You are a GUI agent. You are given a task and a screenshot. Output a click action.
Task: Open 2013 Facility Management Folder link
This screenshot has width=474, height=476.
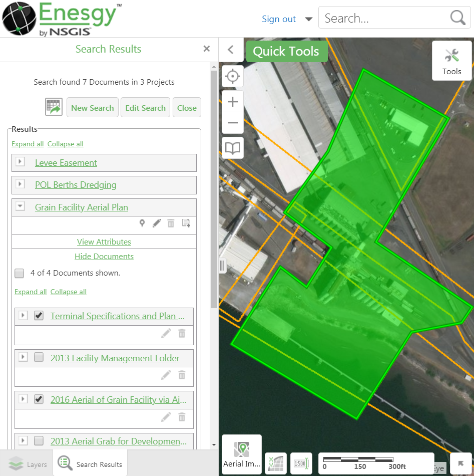point(115,358)
